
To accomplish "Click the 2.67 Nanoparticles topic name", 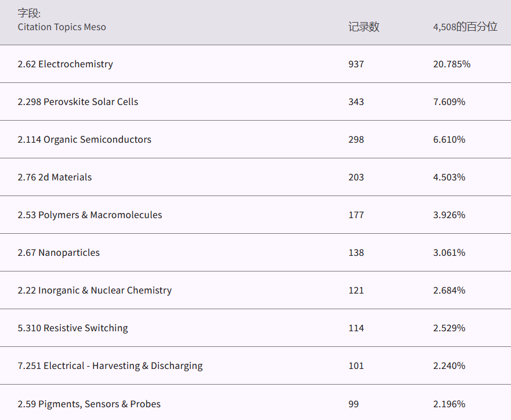I will pyautogui.click(x=59, y=252).
